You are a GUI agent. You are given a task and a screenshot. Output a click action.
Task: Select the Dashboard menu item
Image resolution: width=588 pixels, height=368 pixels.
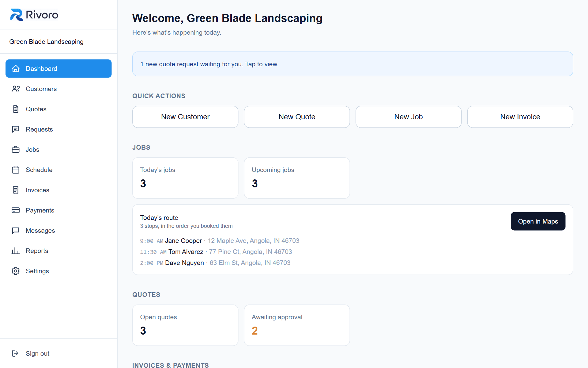click(58, 69)
